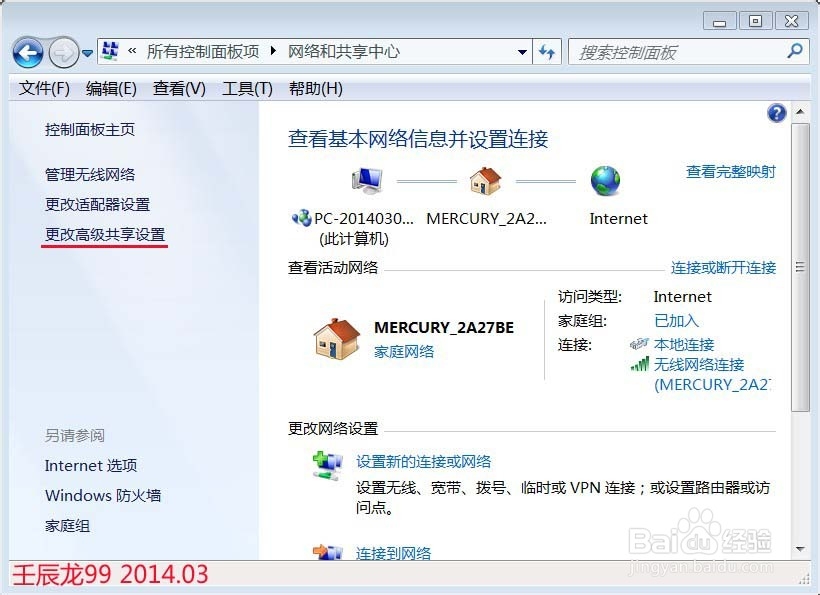Click the Control Panel icon in address bar
The width and height of the screenshot is (820, 595).
110,51
